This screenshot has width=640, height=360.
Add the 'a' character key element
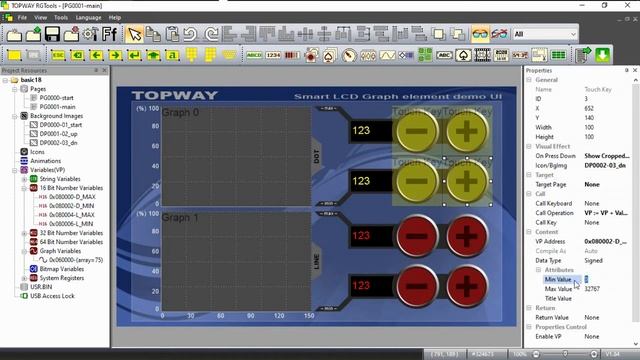(172, 55)
